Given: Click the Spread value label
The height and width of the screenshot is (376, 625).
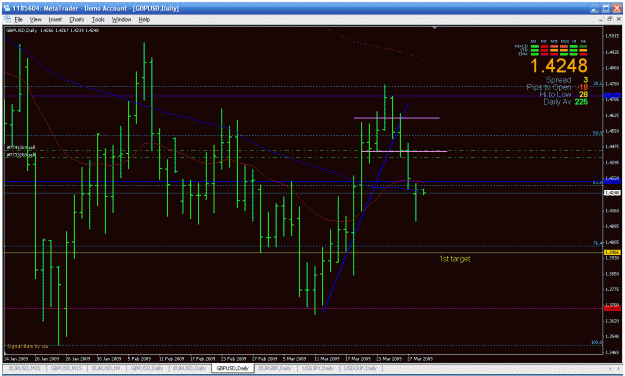Looking at the screenshot, I should 558,80.
